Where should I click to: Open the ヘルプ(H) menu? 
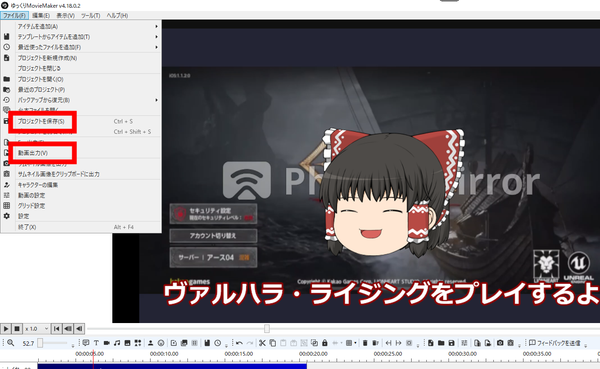click(x=117, y=16)
